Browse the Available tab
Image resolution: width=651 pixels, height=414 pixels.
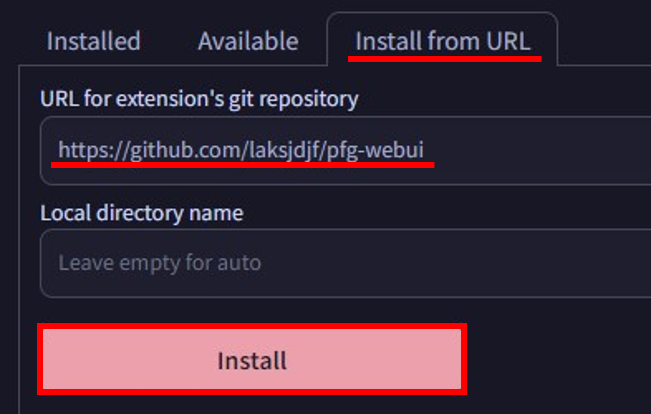pyautogui.click(x=247, y=41)
